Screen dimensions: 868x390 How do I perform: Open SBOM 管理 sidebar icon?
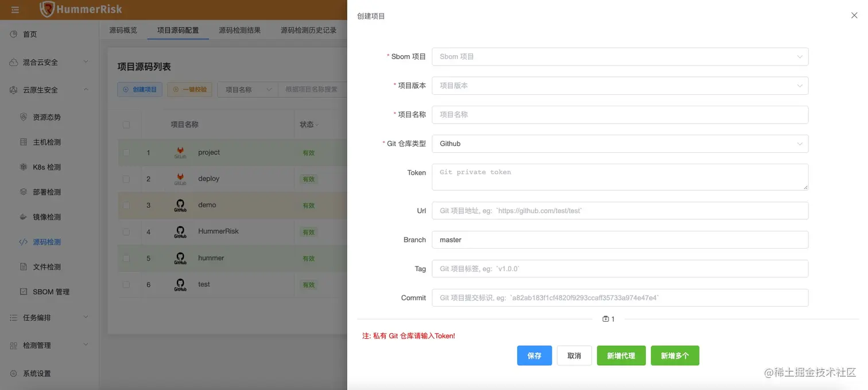(24, 292)
